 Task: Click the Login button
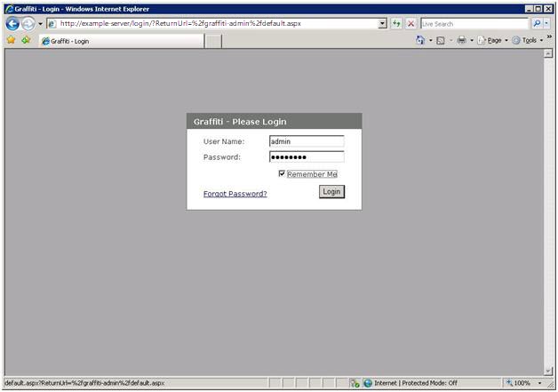point(331,191)
